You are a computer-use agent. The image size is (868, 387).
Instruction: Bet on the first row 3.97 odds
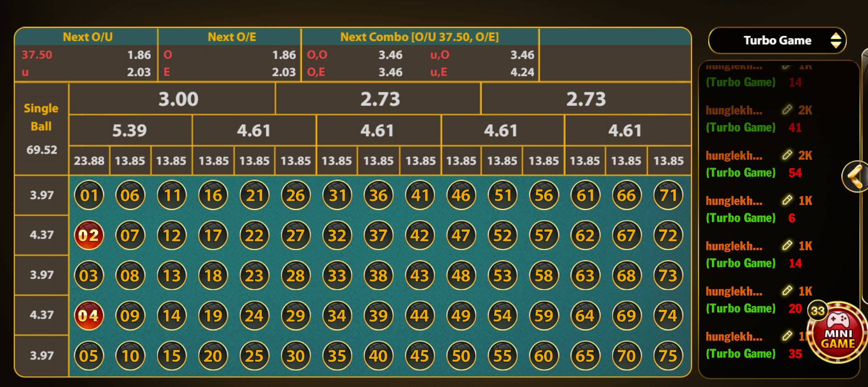tap(42, 195)
